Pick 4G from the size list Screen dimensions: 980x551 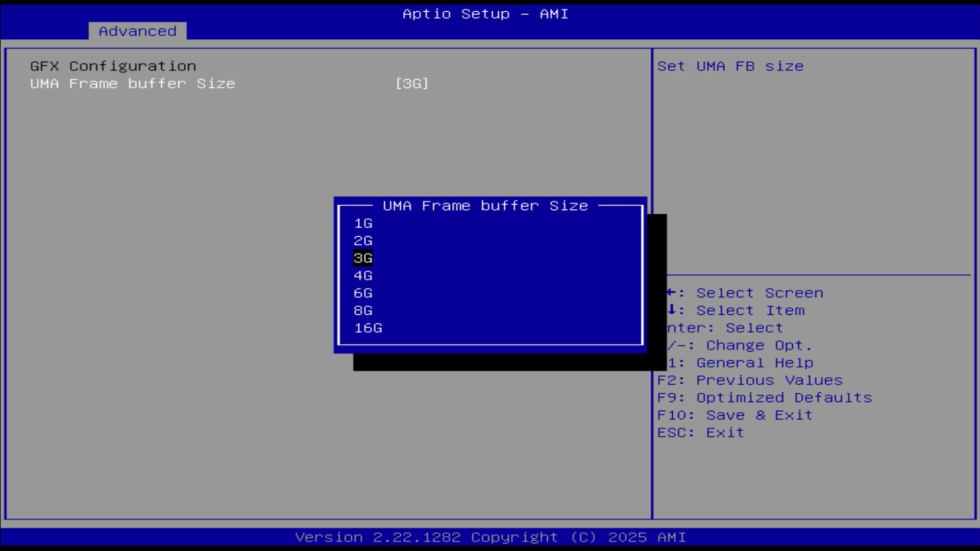(x=363, y=275)
